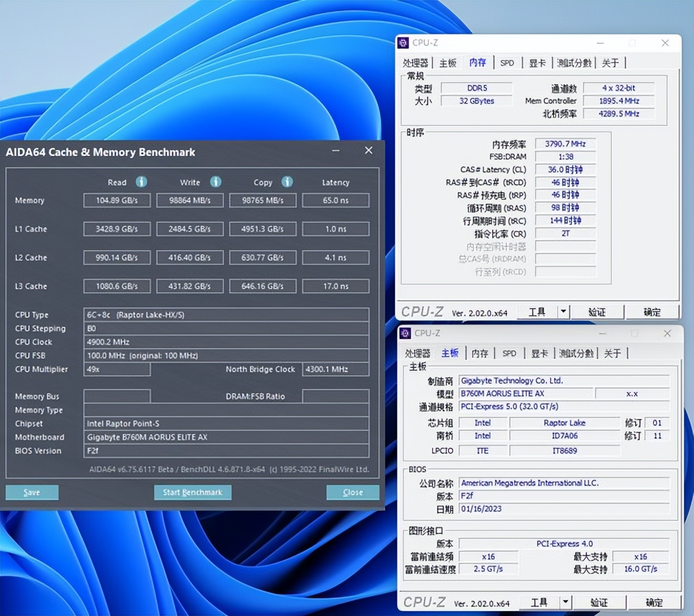The image size is (694, 616).
Task: Click Close in the AIDA64 benchmark window
Action: (352, 492)
